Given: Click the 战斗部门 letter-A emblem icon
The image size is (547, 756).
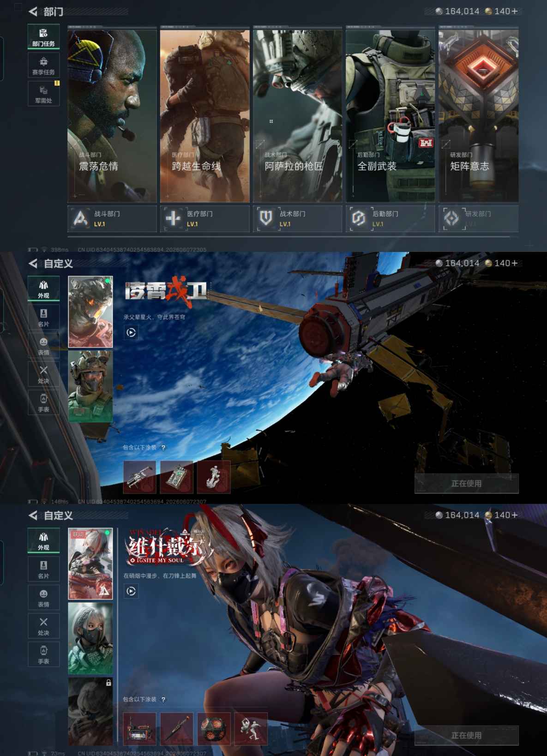Looking at the screenshot, I should click(x=81, y=218).
